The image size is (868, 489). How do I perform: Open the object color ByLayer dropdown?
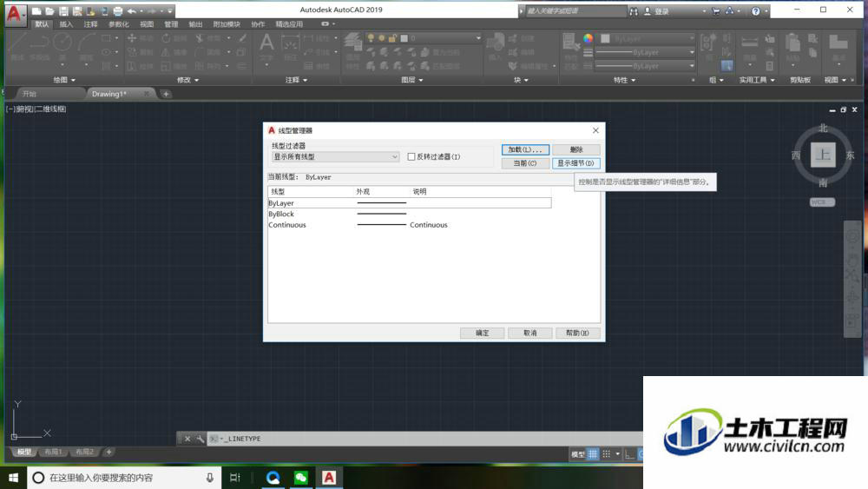coord(648,39)
